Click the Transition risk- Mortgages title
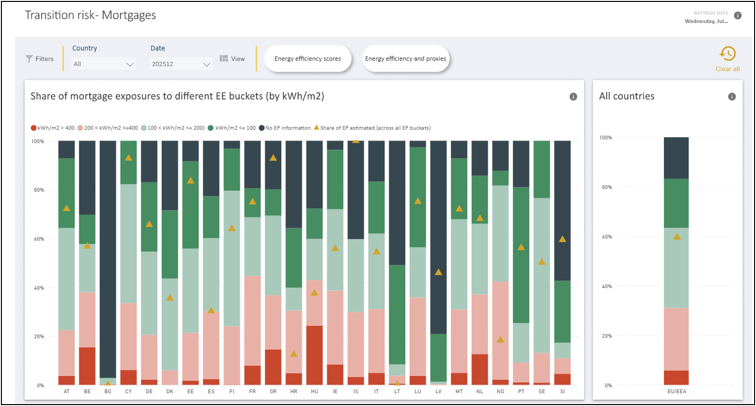The width and height of the screenshot is (756, 406). (x=91, y=15)
